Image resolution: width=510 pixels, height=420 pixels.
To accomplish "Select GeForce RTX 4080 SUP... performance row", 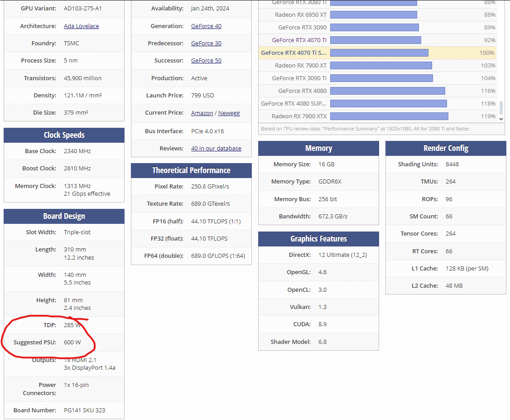I will tap(377, 103).
